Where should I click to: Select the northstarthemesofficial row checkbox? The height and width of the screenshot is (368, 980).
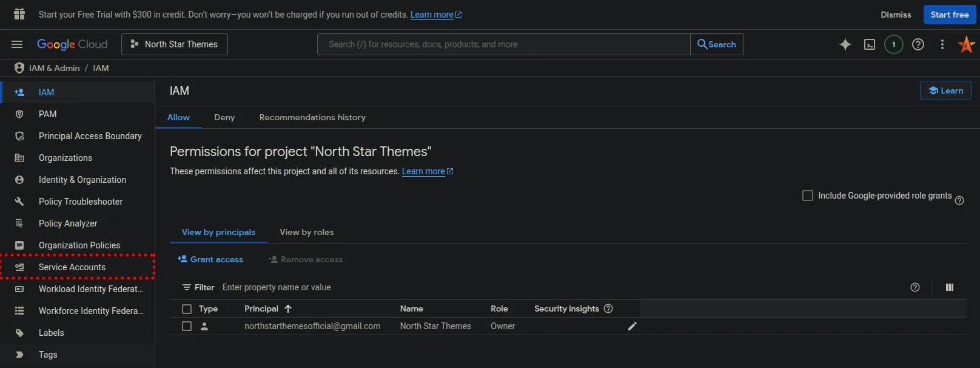187,326
